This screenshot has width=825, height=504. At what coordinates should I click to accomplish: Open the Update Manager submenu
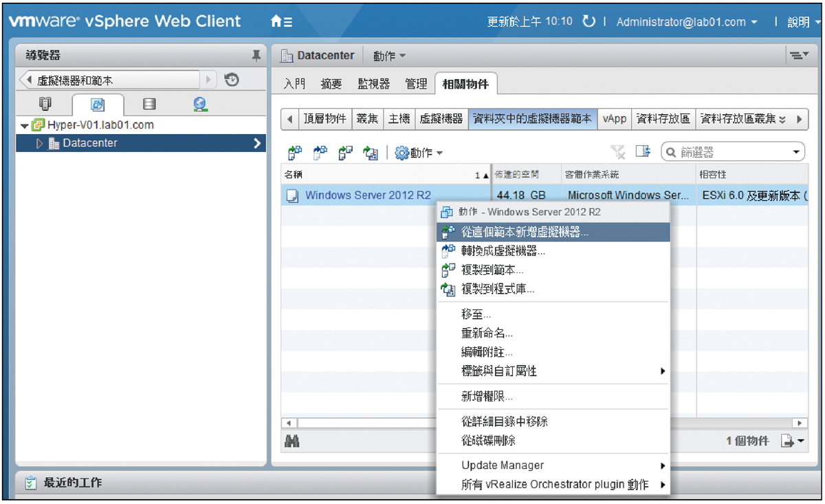pos(553,465)
